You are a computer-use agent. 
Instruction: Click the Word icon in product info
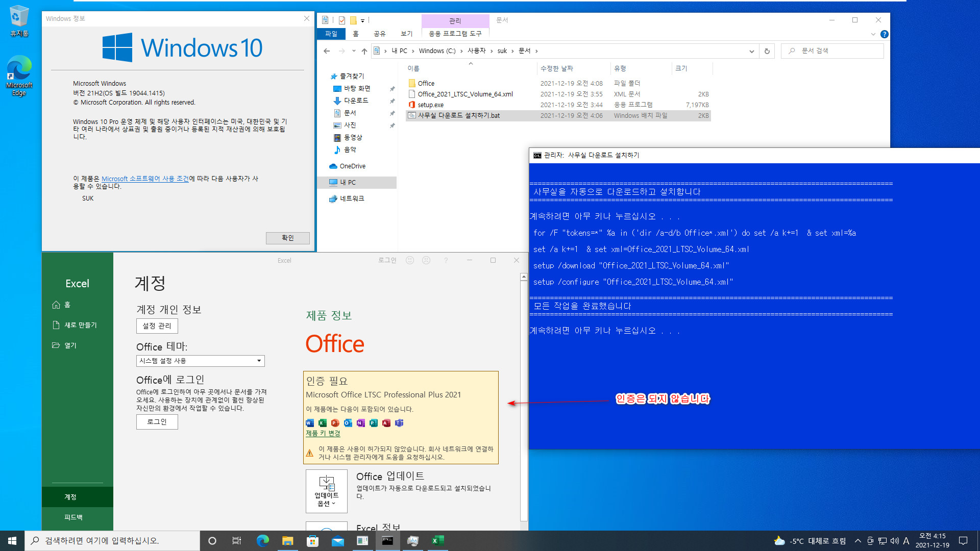[x=310, y=423]
